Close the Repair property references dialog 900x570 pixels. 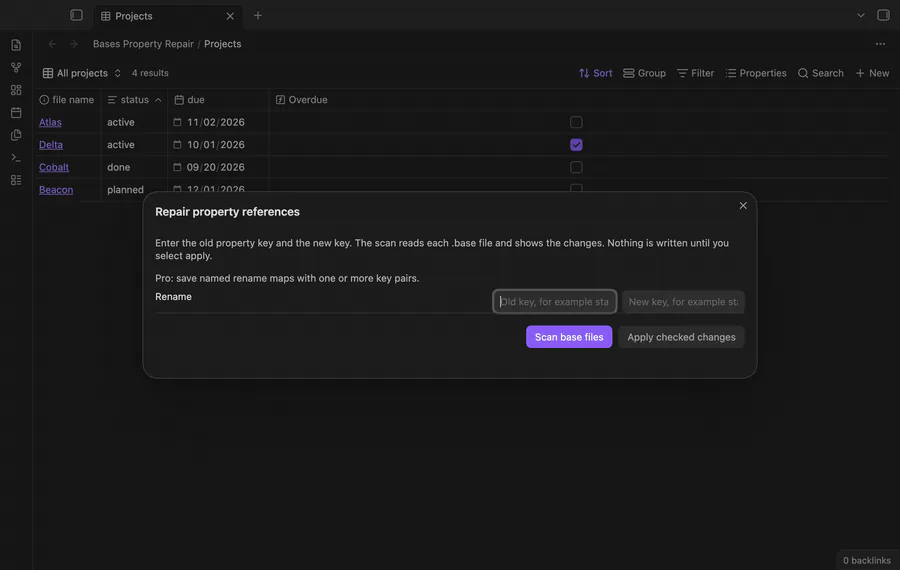pos(743,205)
